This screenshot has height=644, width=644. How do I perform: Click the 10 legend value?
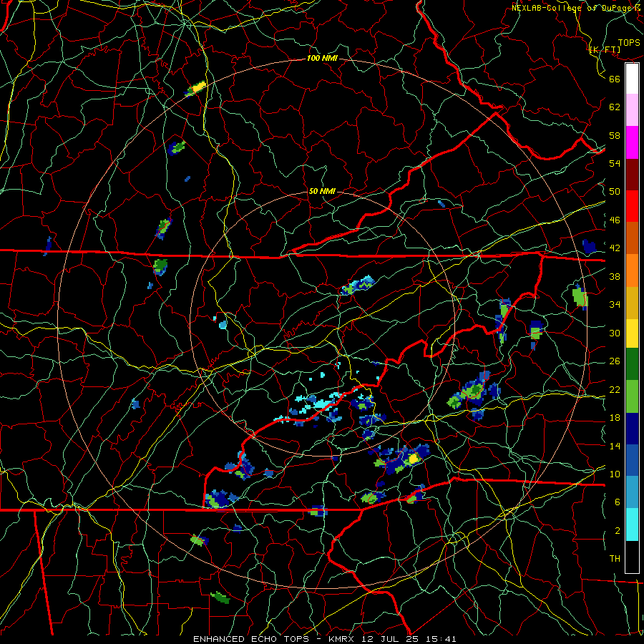click(615, 474)
